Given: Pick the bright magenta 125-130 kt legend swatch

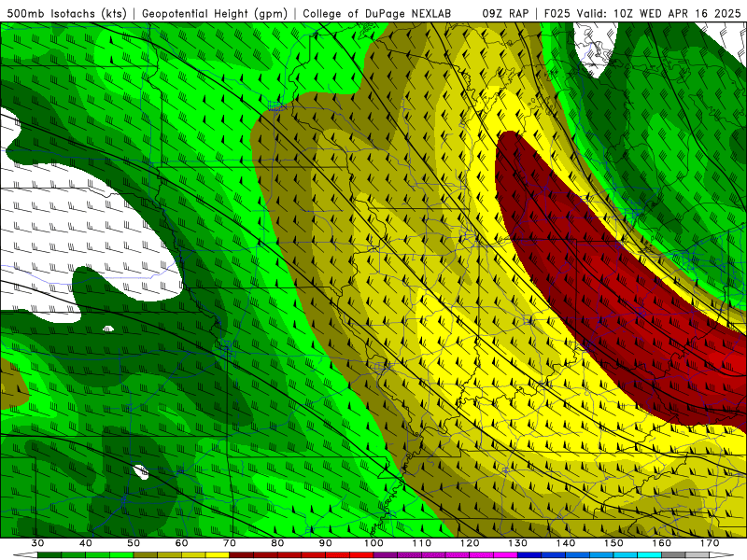Looking at the screenshot, I should [506, 555].
